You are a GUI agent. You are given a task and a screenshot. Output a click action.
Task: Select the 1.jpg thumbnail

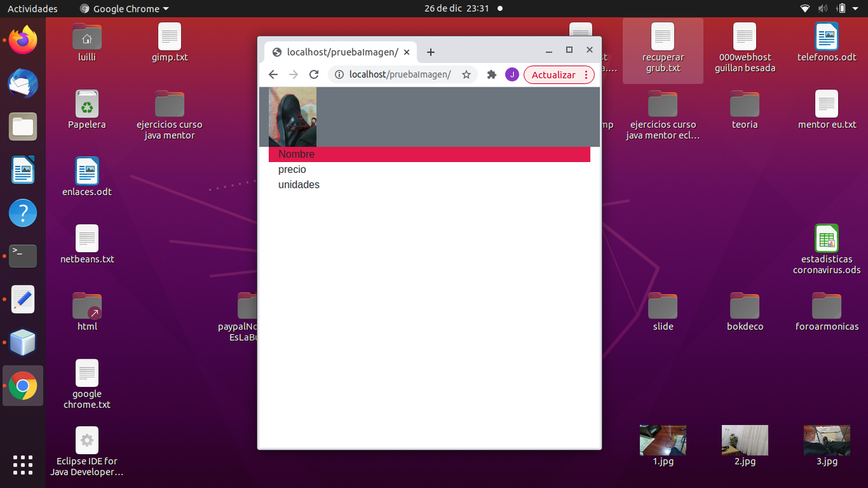click(663, 445)
